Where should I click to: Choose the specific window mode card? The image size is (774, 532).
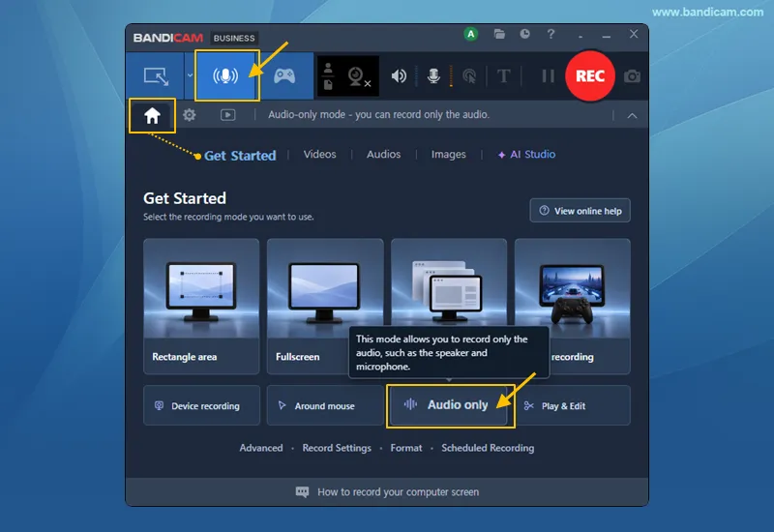pyautogui.click(x=449, y=283)
